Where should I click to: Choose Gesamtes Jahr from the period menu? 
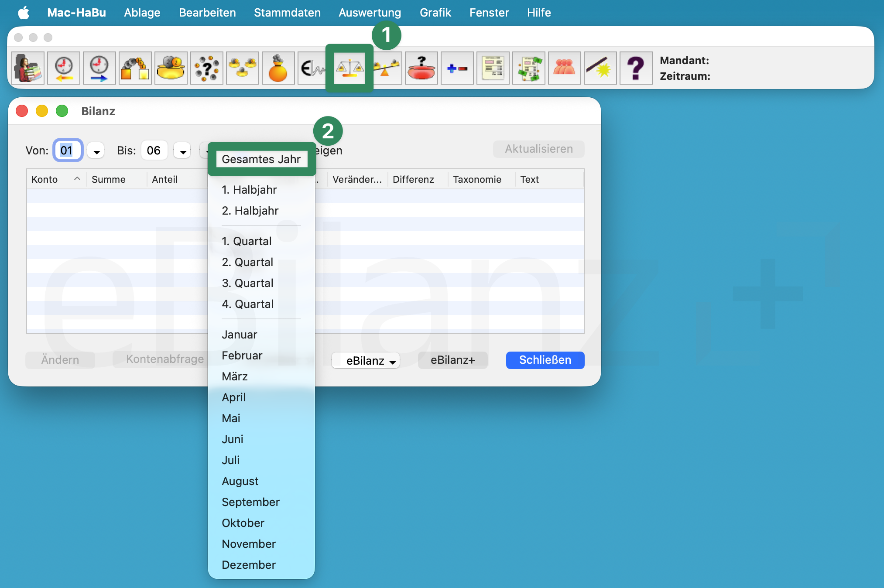[x=261, y=159]
